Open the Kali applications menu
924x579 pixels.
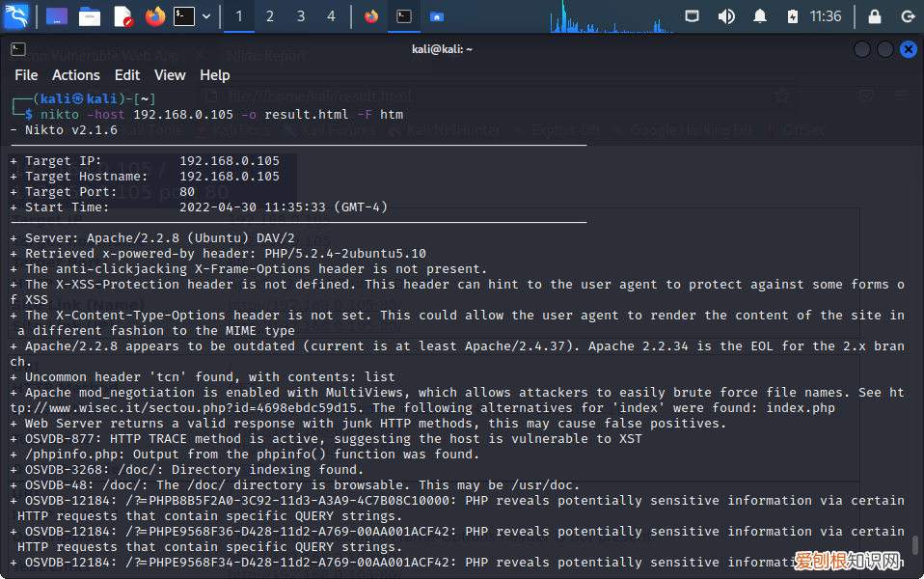tap(16, 16)
